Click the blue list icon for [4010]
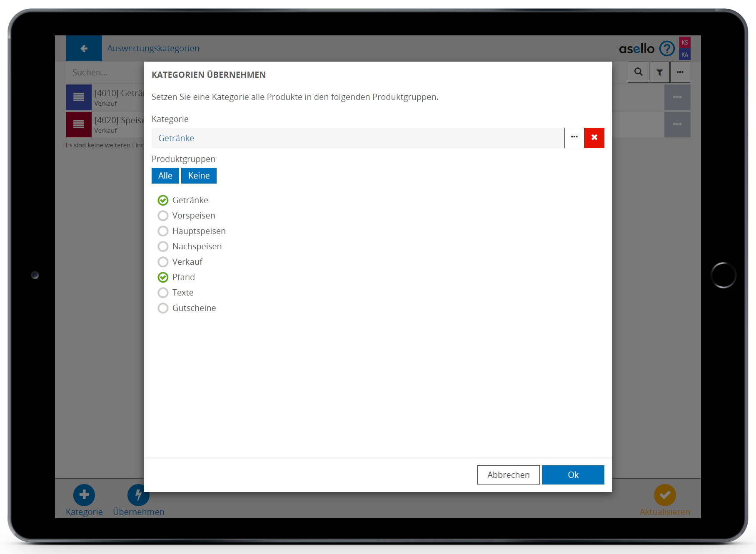Screen dimensions: 756x554 pos(79,97)
